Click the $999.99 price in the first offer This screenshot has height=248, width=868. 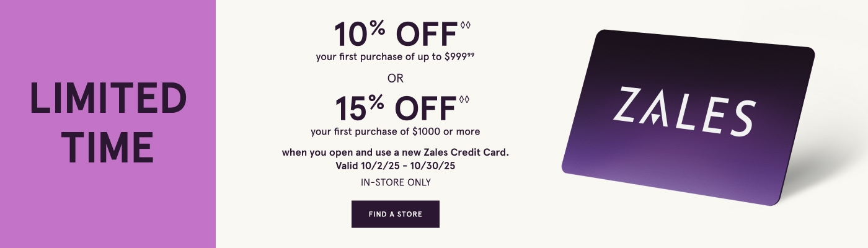pos(463,58)
